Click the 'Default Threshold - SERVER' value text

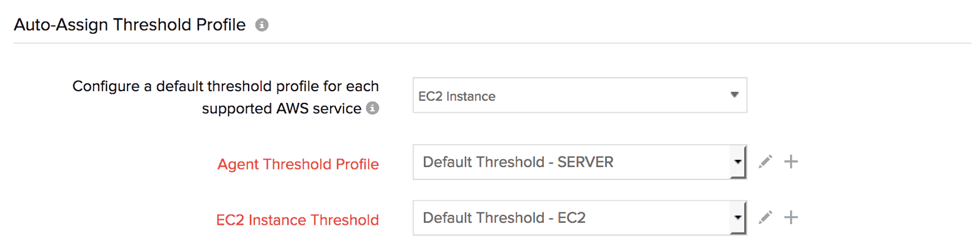coord(518,162)
